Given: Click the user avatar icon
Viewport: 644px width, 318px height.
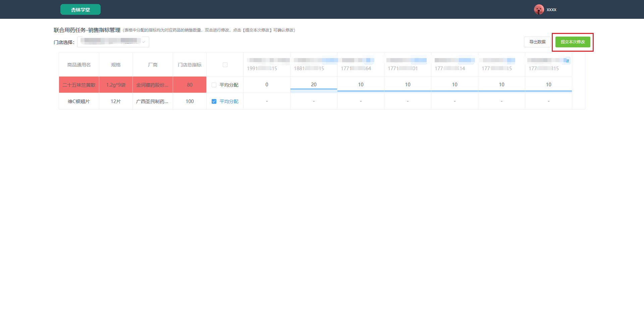Looking at the screenshot, I should (539, 9).
